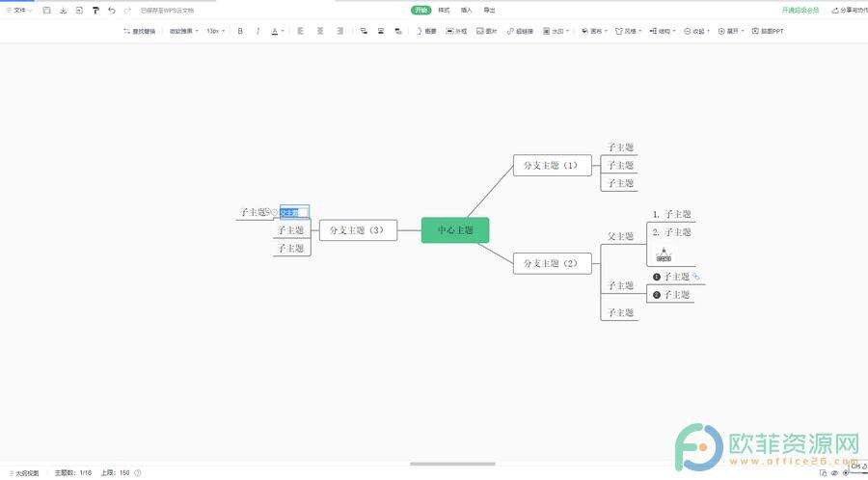The height and width of the screenshot is (480, 868).
Task: Open the watermark (水印) dropdown
Action: pos(556,32)
